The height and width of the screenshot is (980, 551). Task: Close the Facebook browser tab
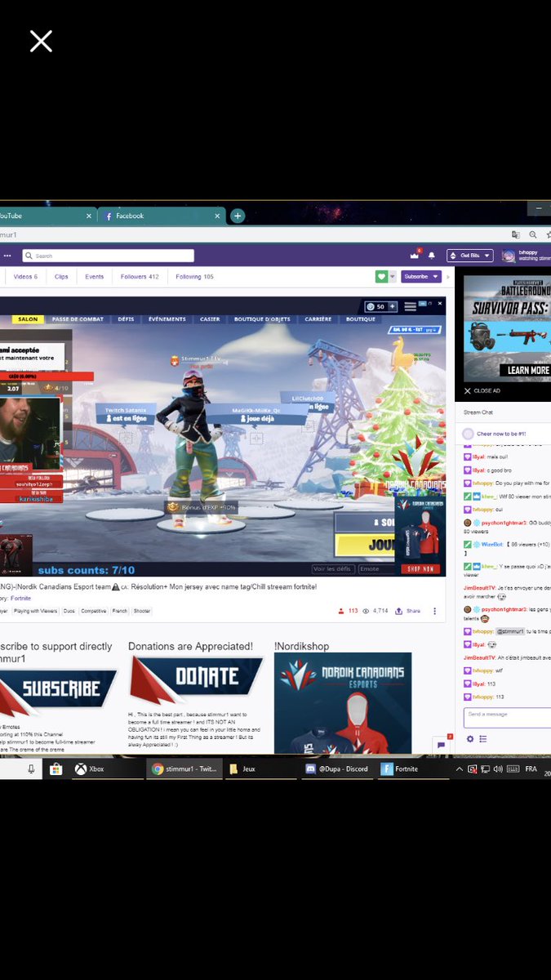(217, 216)
